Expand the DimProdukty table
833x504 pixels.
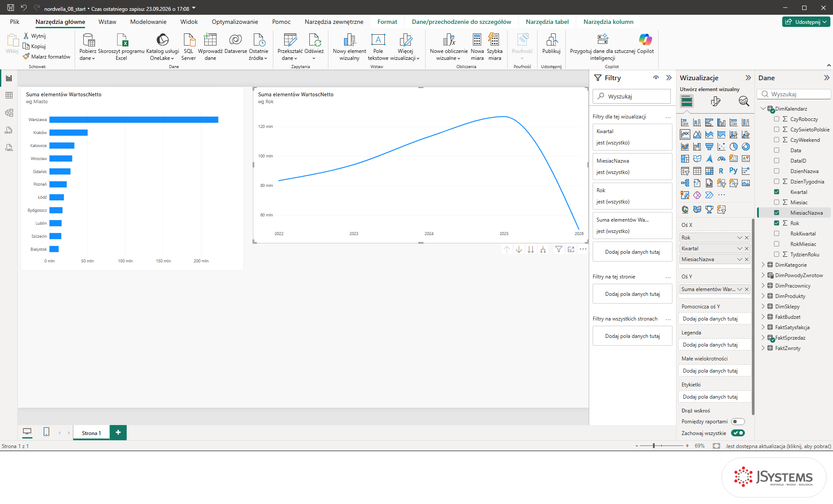click(x=763, y=296)
